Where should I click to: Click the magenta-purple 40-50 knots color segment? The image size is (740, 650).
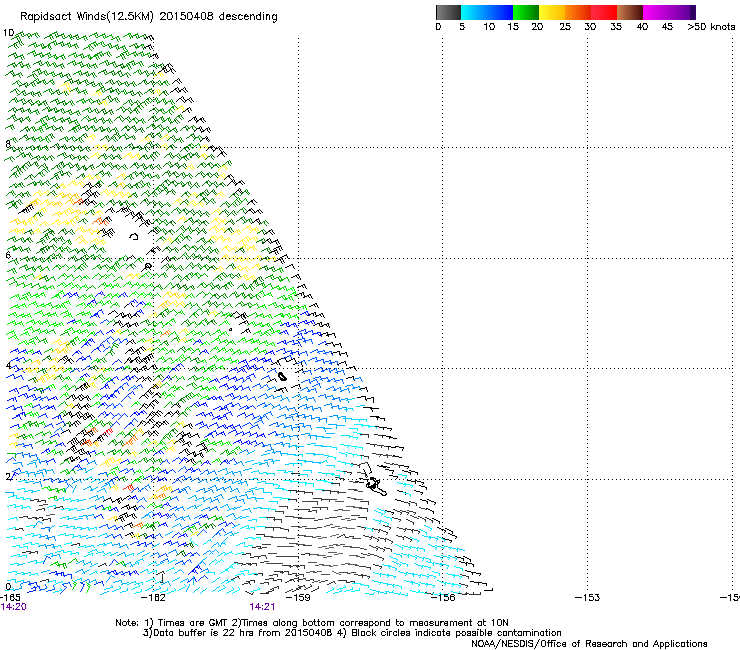coord(669,12)
